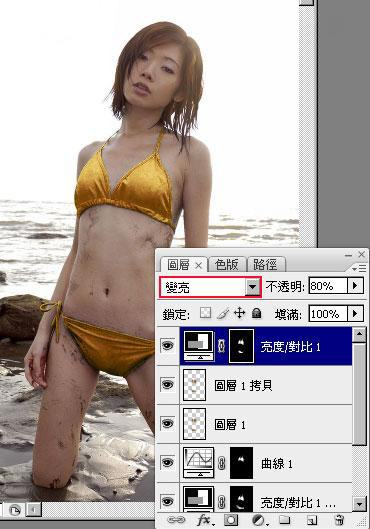370x529 pixels.
Task: Open the 不透明 opacity slider arrow
Action: [x=355, y=286]
